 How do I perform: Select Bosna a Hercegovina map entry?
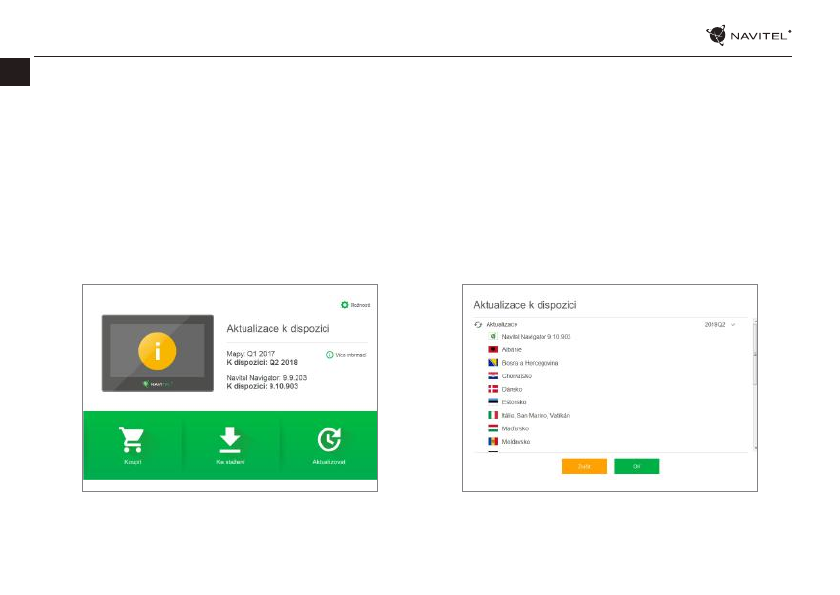coord(523,363)
